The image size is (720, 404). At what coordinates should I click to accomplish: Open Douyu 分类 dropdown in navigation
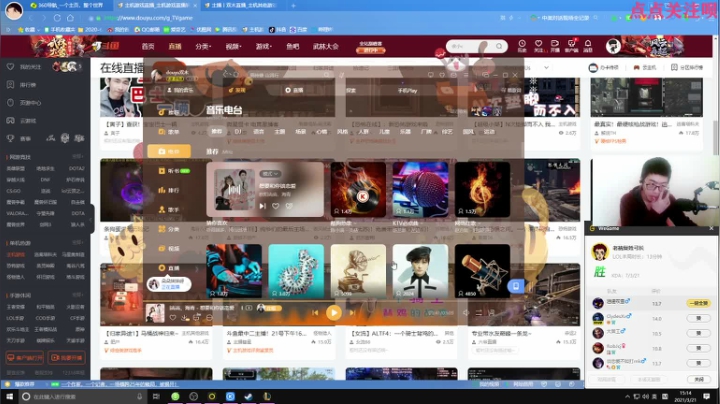[x=202, y=46]
